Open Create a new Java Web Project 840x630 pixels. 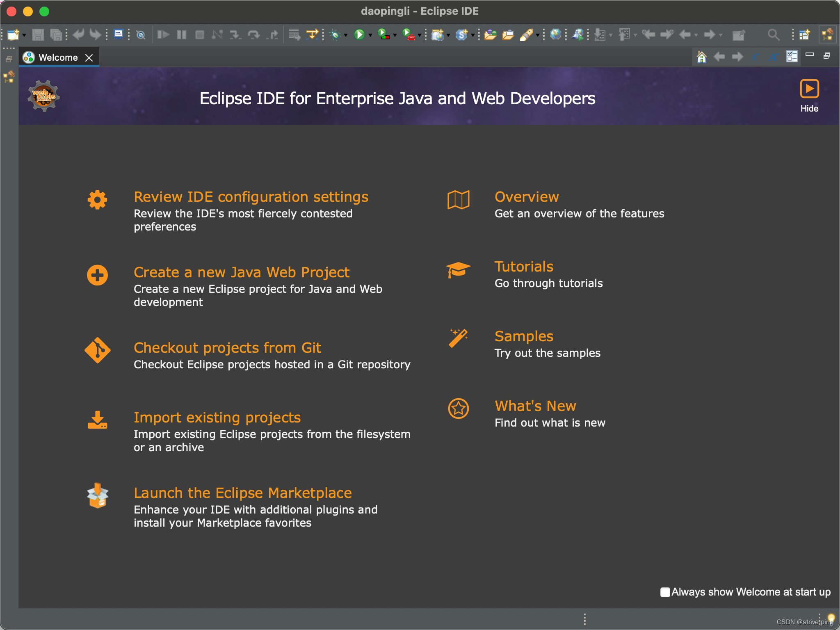pos(241,272)
